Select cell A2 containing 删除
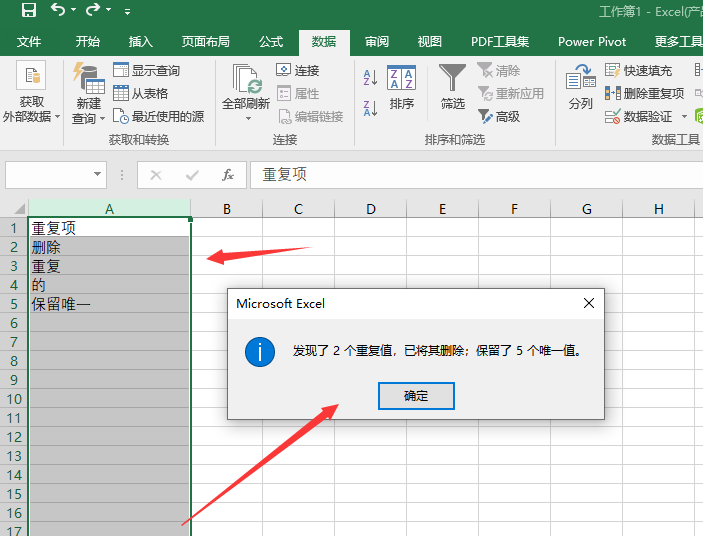Image resolution: width=703 pixels, height=536 pixels. (108, 247)
